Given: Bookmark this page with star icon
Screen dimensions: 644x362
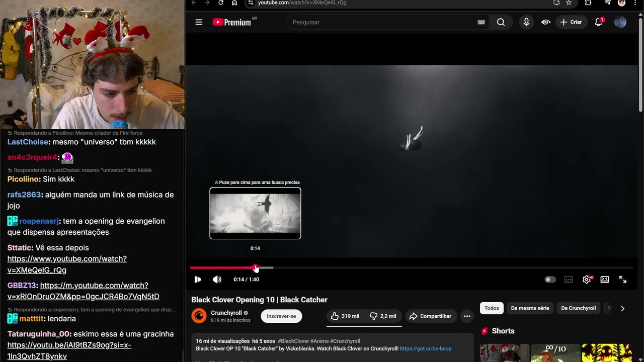Looking at the screenshot, I should (x=569, y=3).
